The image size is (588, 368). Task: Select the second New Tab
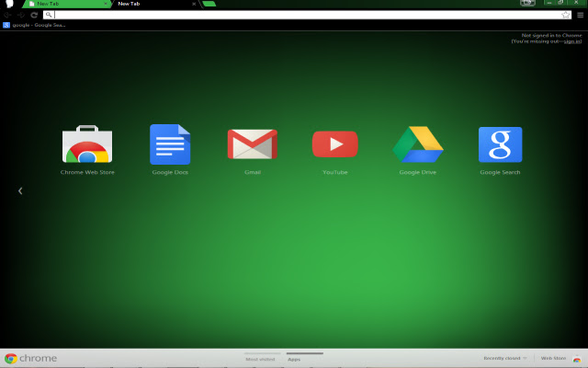155,4
